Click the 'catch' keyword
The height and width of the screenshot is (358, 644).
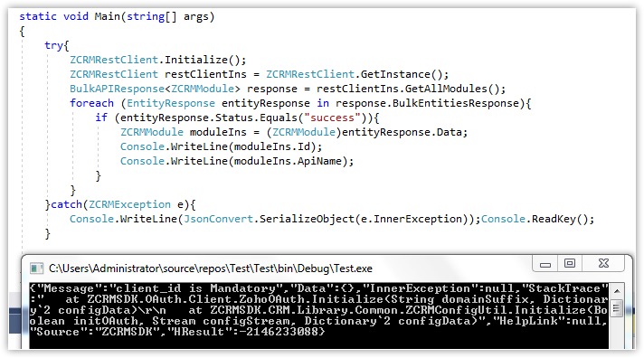66,204
